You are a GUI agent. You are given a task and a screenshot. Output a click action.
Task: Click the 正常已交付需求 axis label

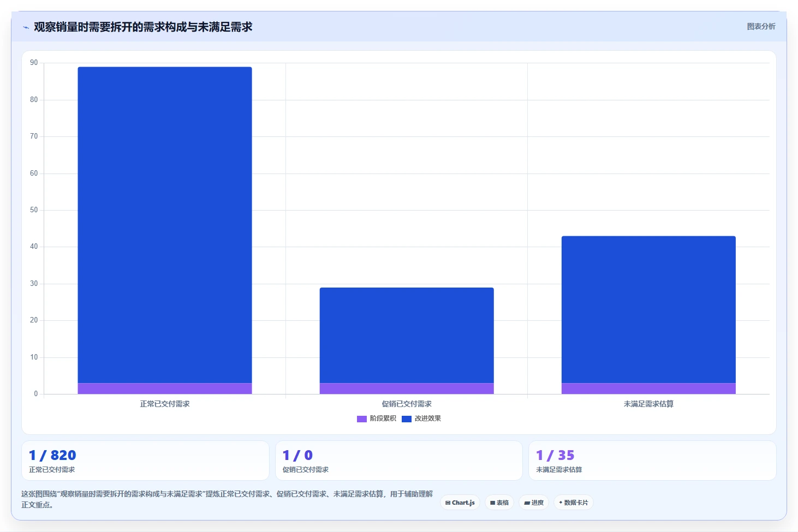pos(165,404)
